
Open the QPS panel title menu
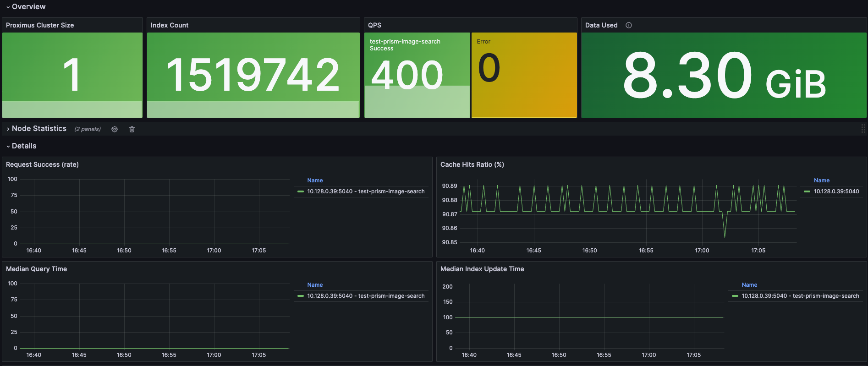[374, 25]
